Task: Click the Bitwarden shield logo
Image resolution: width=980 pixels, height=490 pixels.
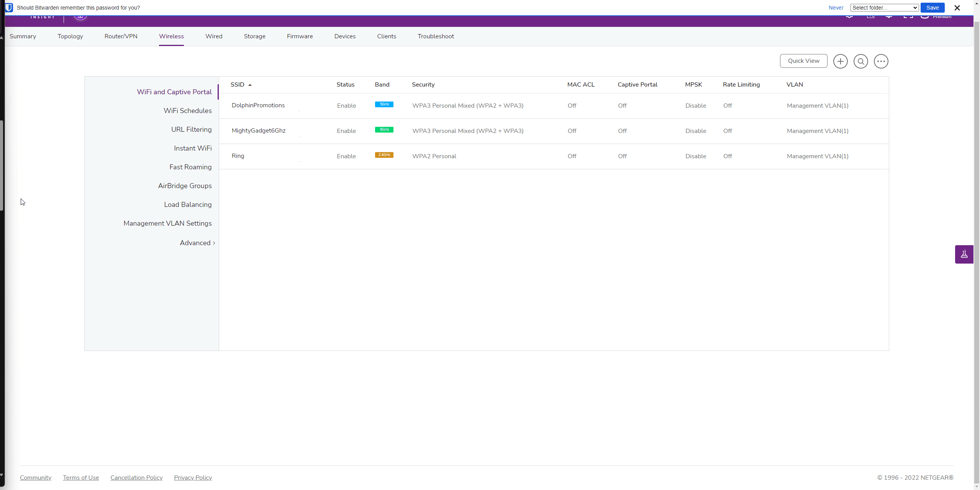Action: point(8,8)
